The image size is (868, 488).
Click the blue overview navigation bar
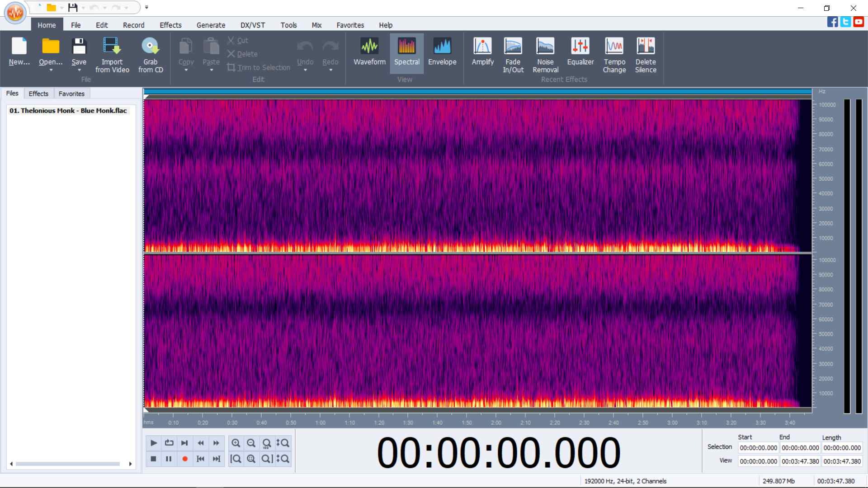(478, 92)
